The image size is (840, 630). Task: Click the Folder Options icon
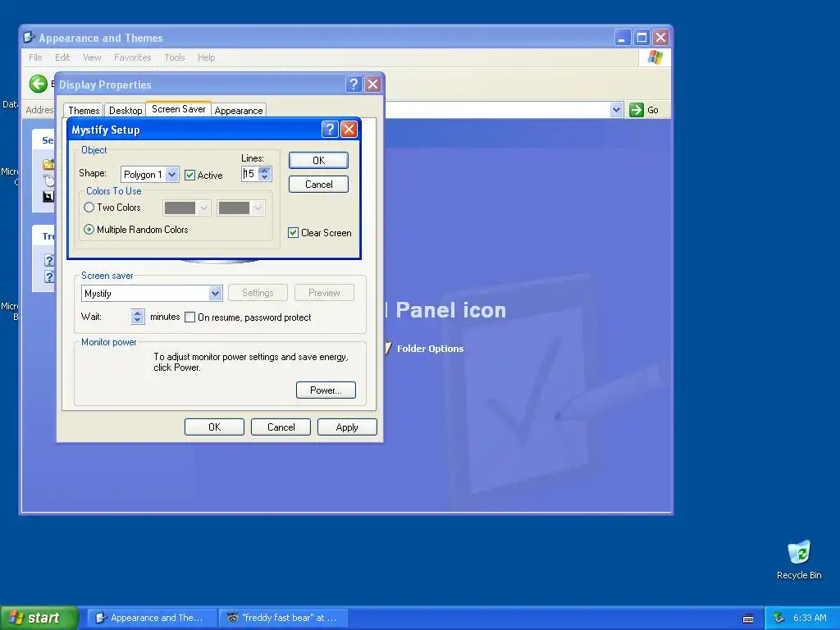(x=388, y=348)
